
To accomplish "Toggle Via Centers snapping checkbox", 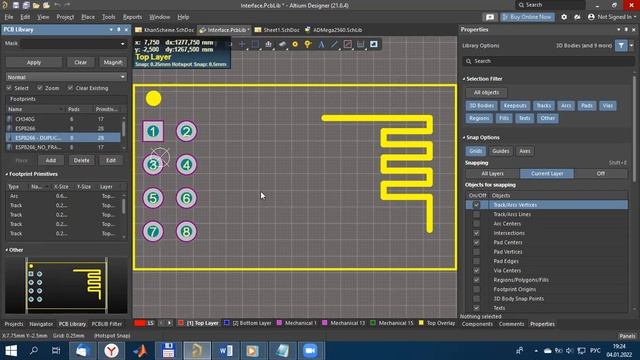I will pyautogui.click(x=476, y=271).
